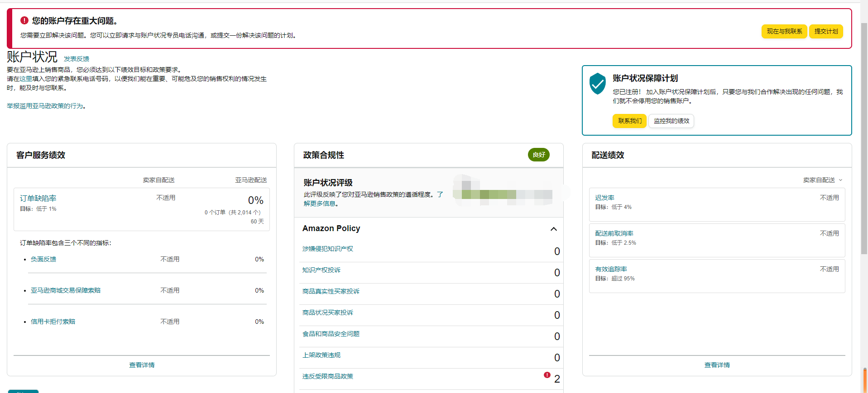This screenshot has height=393, width=868.
Task: Click the 亚马逊配送 column header
Action: [x=251, y=180]
